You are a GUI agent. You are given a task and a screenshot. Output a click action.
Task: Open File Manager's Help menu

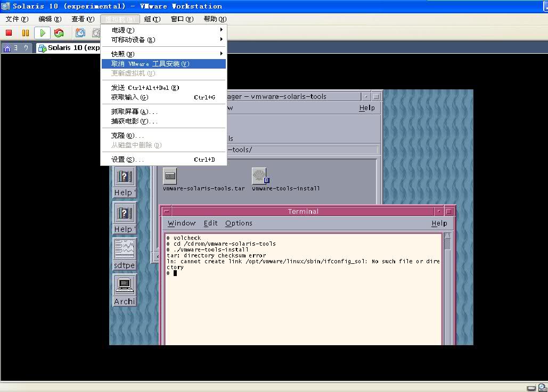coord(367,108)
